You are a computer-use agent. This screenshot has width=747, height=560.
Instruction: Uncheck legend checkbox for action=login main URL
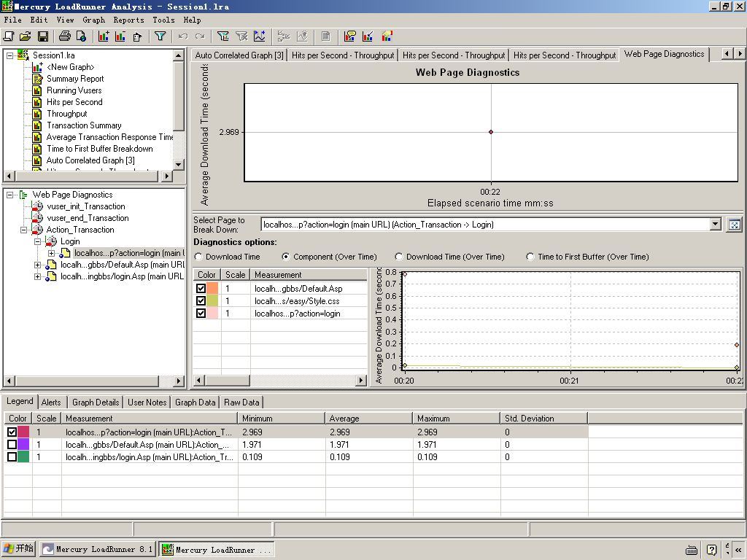point(12,432)
